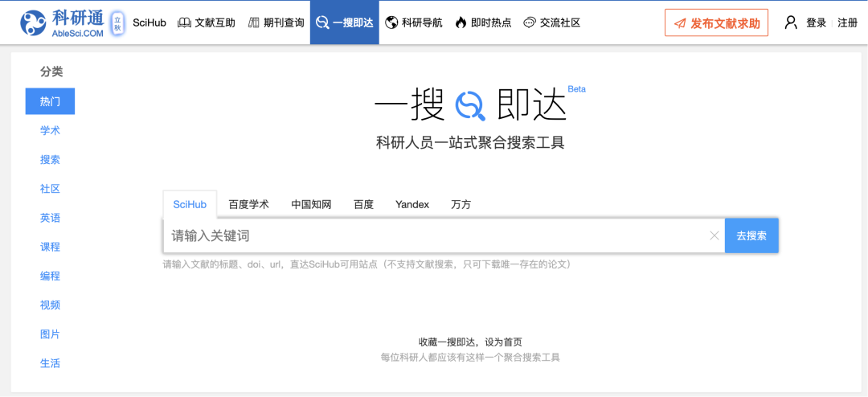The width and height of the screenshot is (868, 397).
Task: Select the 生活 category
Action: tap(50, 363)
